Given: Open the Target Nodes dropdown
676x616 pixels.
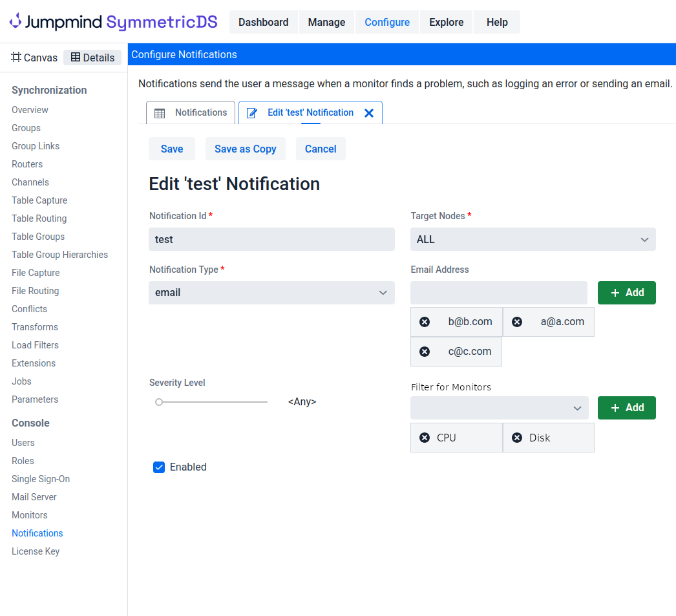Looking at the screenshot, I should [x=533, y=239].
